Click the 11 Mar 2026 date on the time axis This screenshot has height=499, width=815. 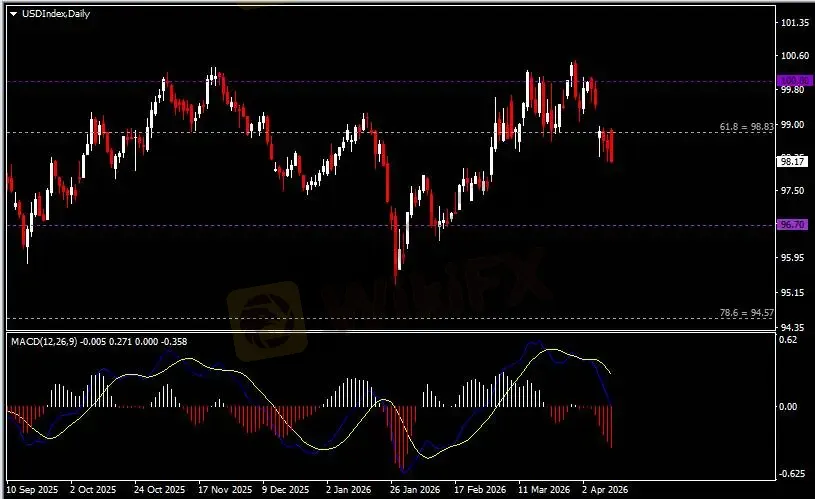(x=542, y=491)
